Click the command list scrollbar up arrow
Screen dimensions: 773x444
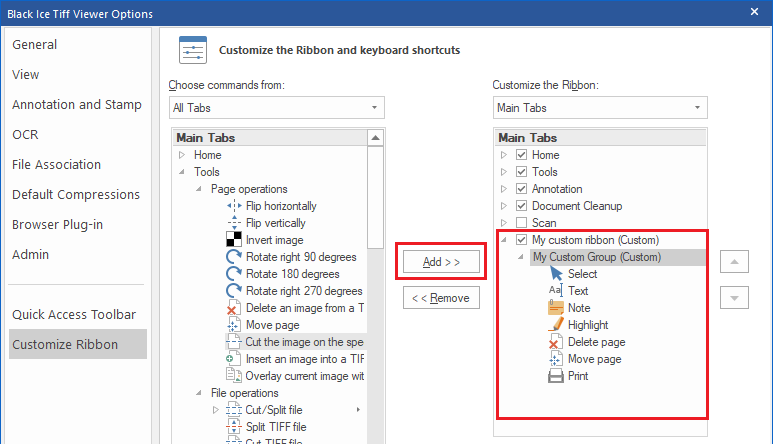click(375, 137)
